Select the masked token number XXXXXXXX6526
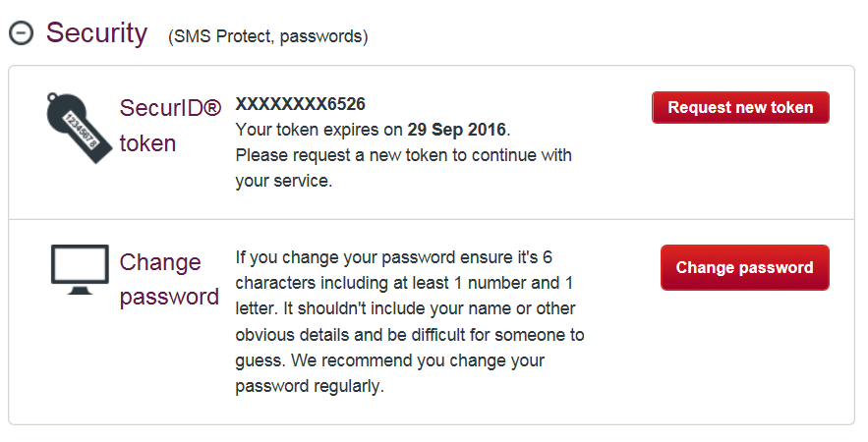Screen dimensions: 868x442 point(301,104)
